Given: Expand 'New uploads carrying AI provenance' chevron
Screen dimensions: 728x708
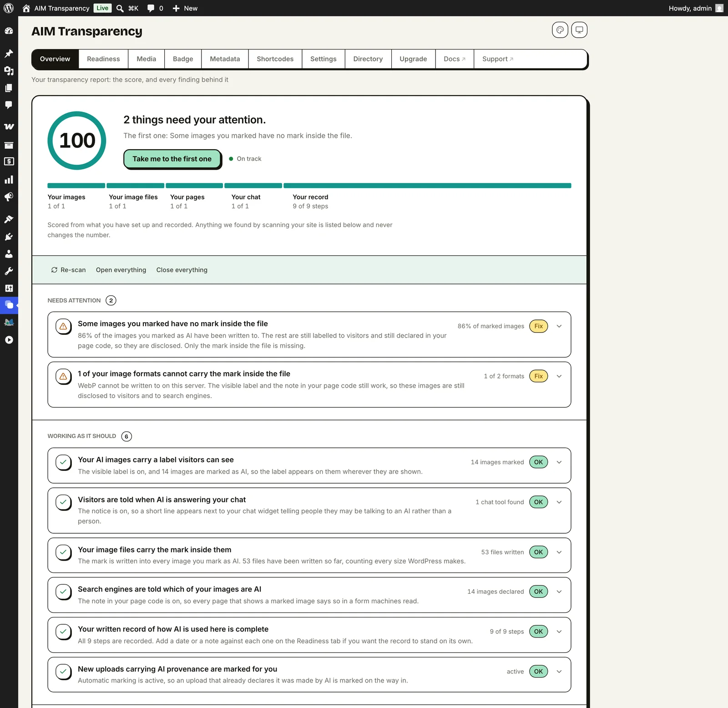Looking at the screenshot, I should pos(559,672).
